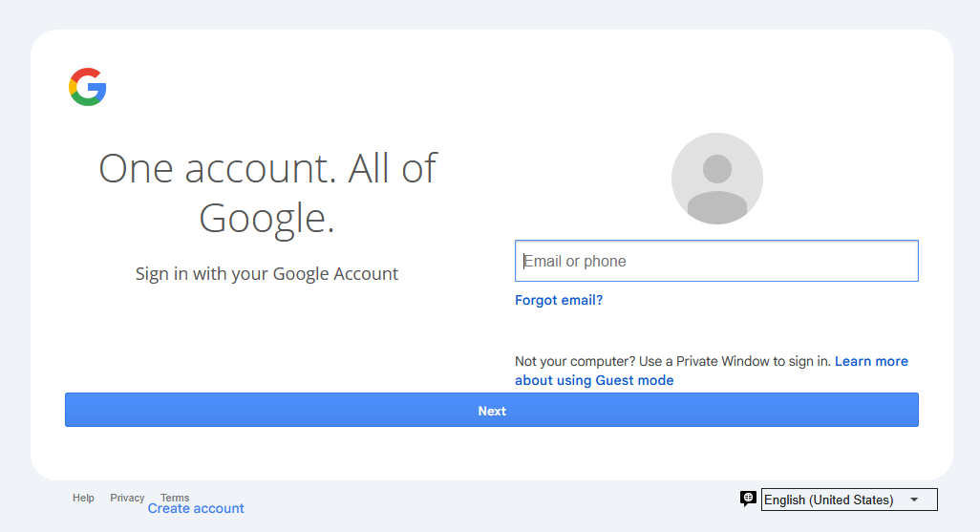This screenshot has width=980, height=532.
Task: Open the English (United States) language dropdown
Action: 849,500
